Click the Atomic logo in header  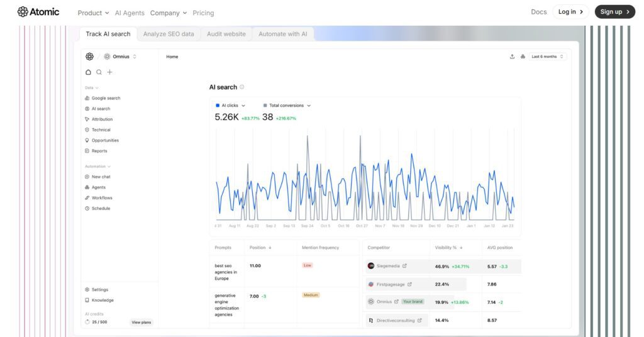38,12
